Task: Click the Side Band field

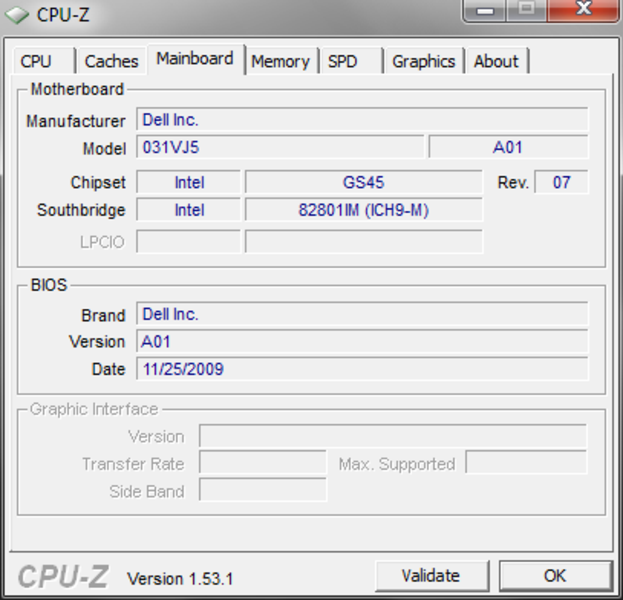Action: [x=263, y=490]
